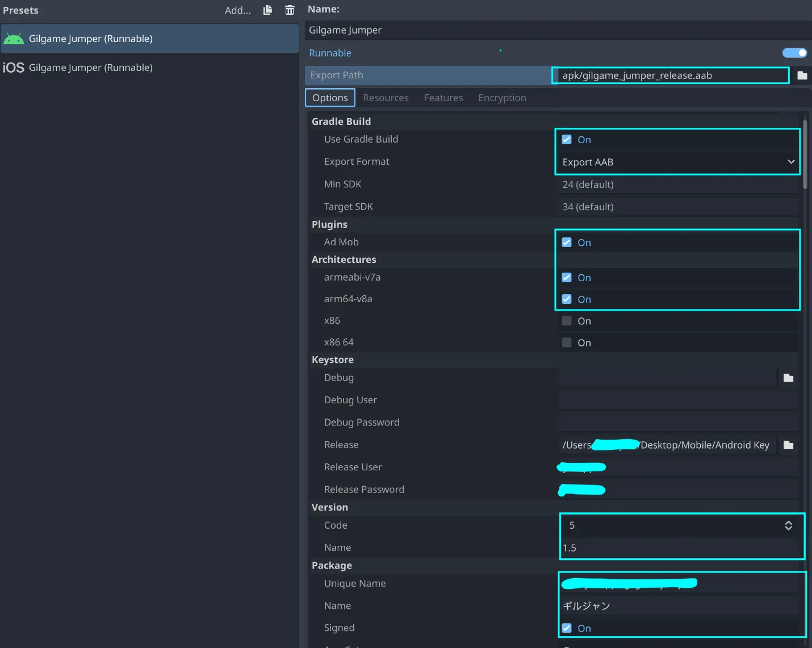Switch to the Encryption tab
Screen dimensions: 812x648
502,98
